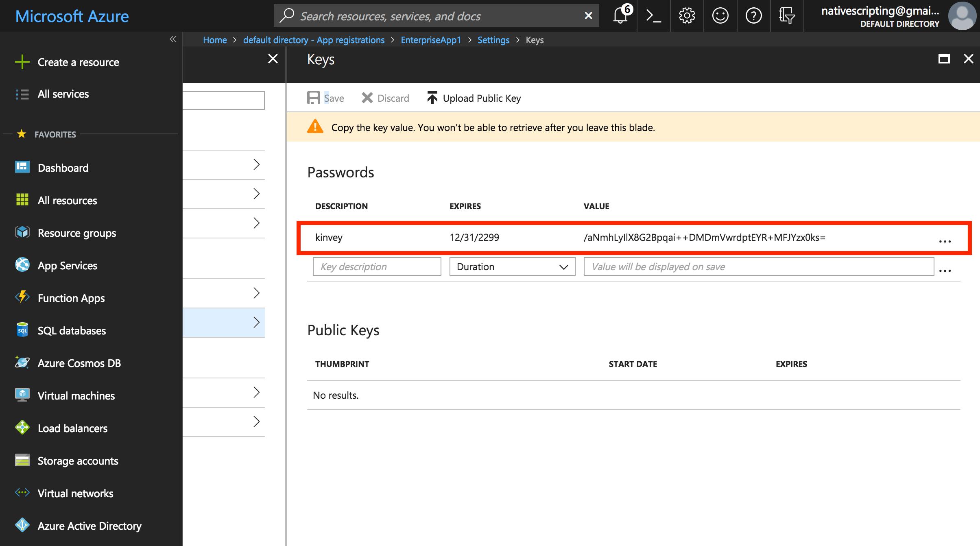This screenshot has width=980, height=546.
Task: Click the Search resources, services, and docs box
Action: 435,16
